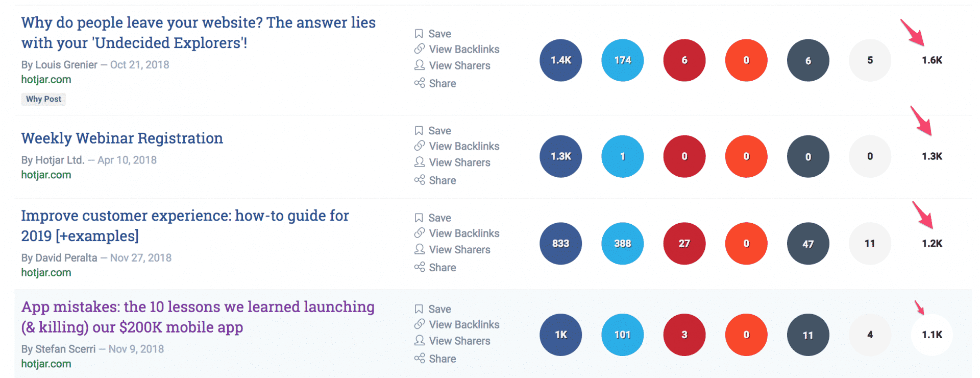This screenshot has height=378, width=980.
Task: Click the chain icon beside View Backlinks for Weekly Webinar
Action: click(x=420, y=146)
